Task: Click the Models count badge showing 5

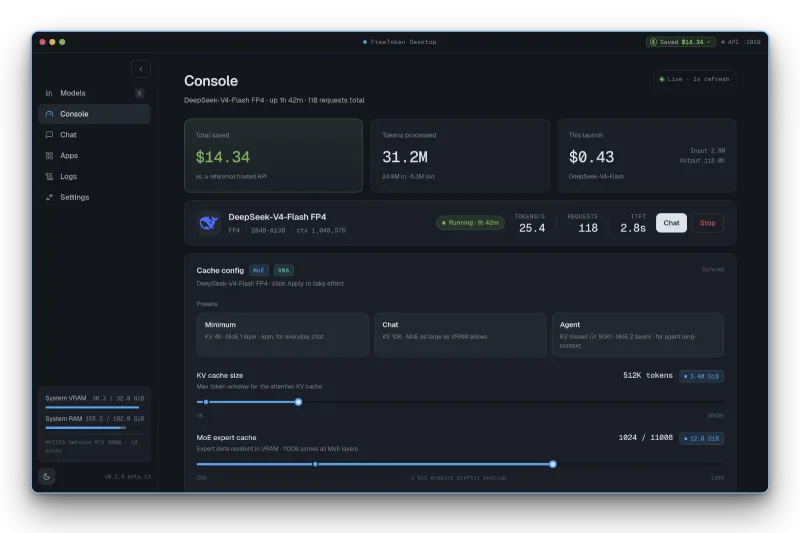Action: click(x=139, y=93)
